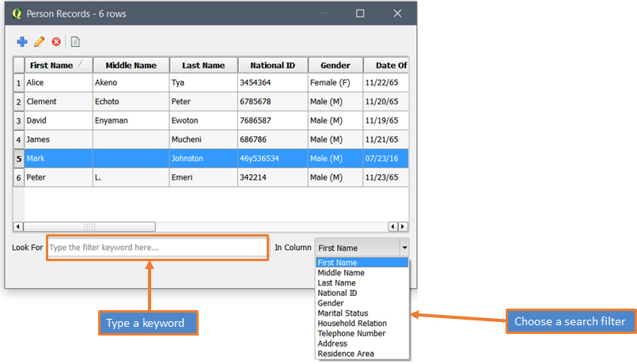Select the row header numbered 6

[18, 178]
